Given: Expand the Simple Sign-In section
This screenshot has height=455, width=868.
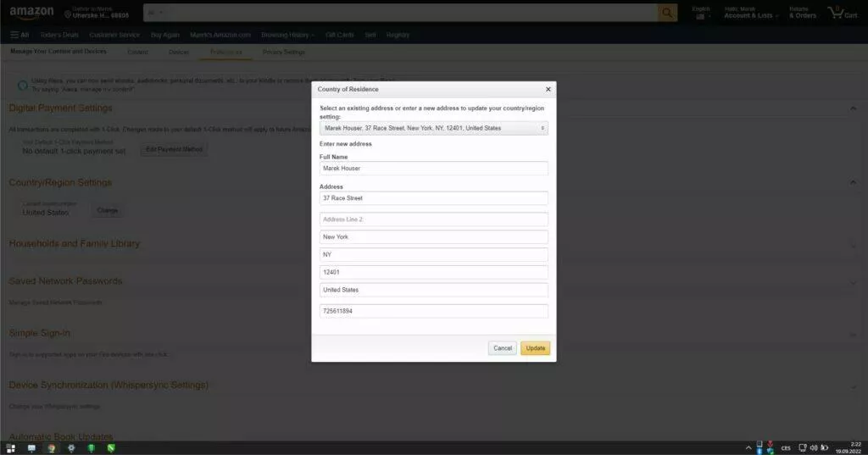Looking at the screenshot, I should (x=853, y=335).
